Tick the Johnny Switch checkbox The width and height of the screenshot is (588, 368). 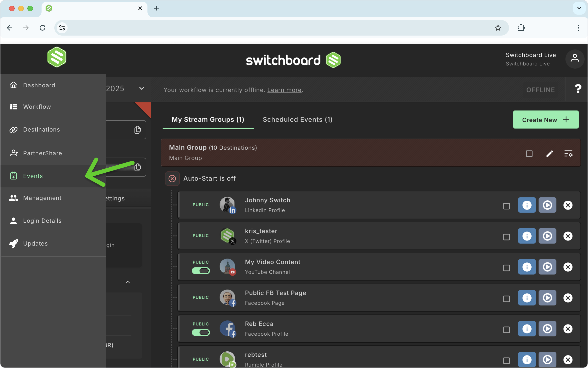[507, 206]
